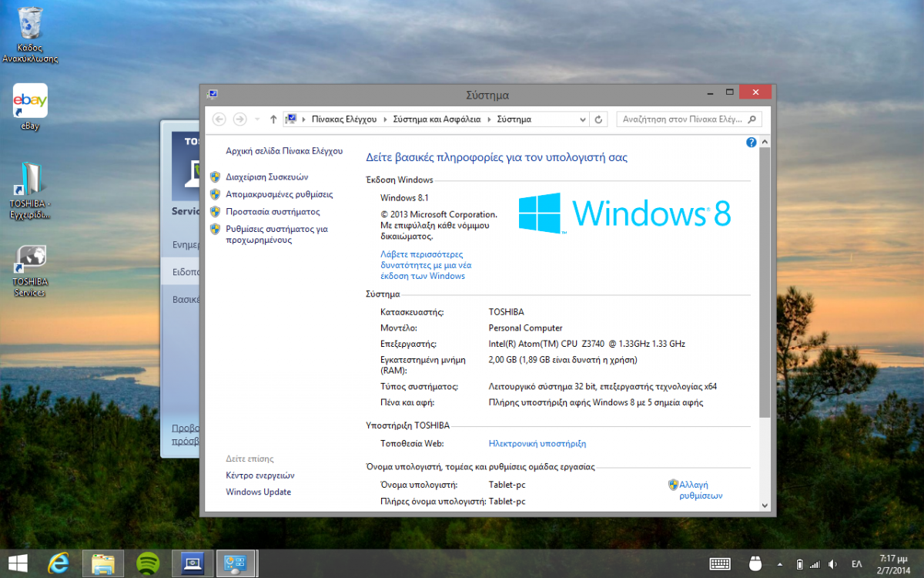Click the Windows Start button
The image size is (924, 578).
pos(18,563)
